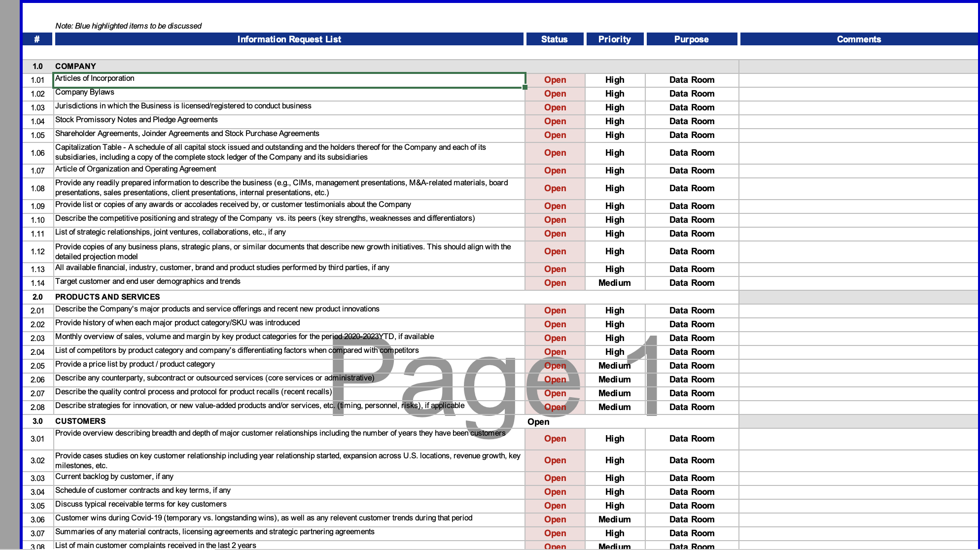Click row number 3.02 cell

(37, 460)
